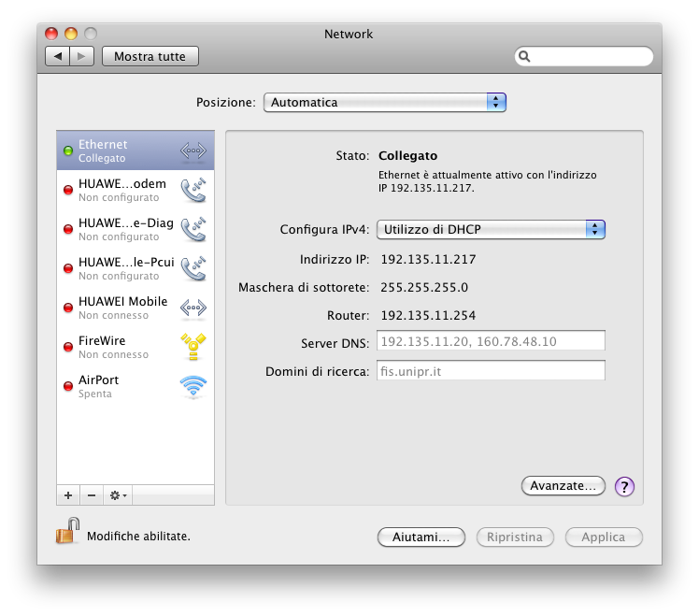
Task: Remove selected service with the minus button
Action: (x=92, y=495)
